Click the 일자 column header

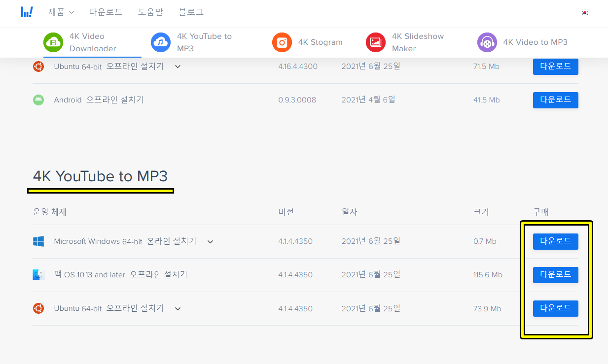pyautogui.click(x=350, y=212)
